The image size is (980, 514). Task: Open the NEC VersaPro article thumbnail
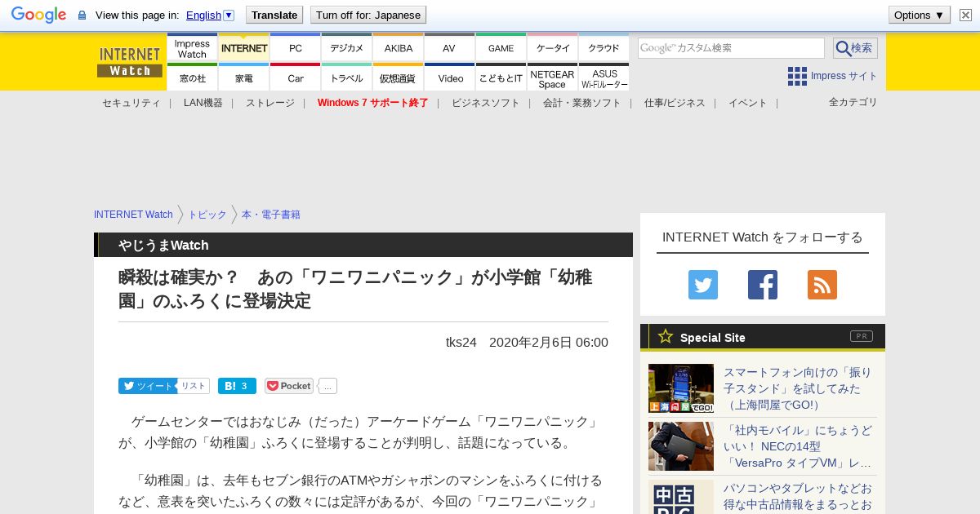tap(681, 446)
